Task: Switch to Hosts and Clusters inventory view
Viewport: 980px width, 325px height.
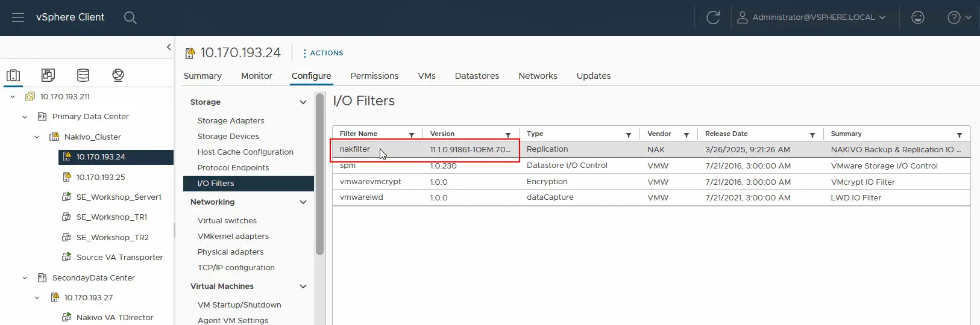Action: click(x=13, y=75)
